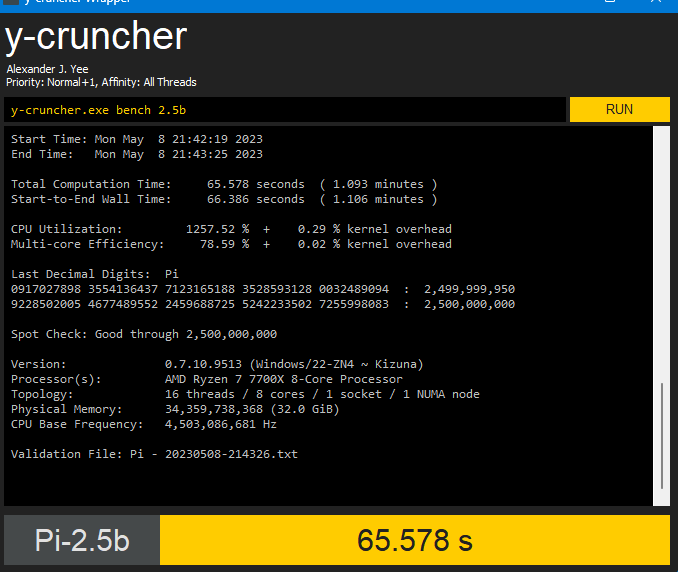Click the Multi-core Efficiency 78.59 % line
678x572 pixels.
(231, 244)
